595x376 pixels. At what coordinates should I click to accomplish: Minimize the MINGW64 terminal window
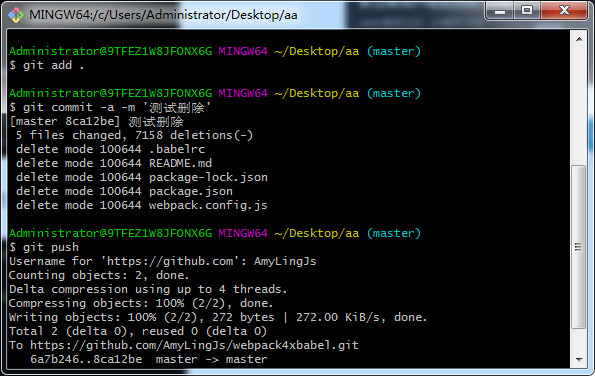[x=500, y=11]
